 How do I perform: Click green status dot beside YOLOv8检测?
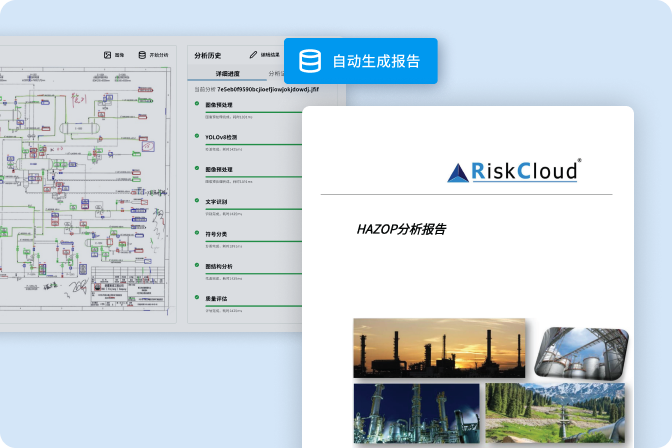[197, 136]
